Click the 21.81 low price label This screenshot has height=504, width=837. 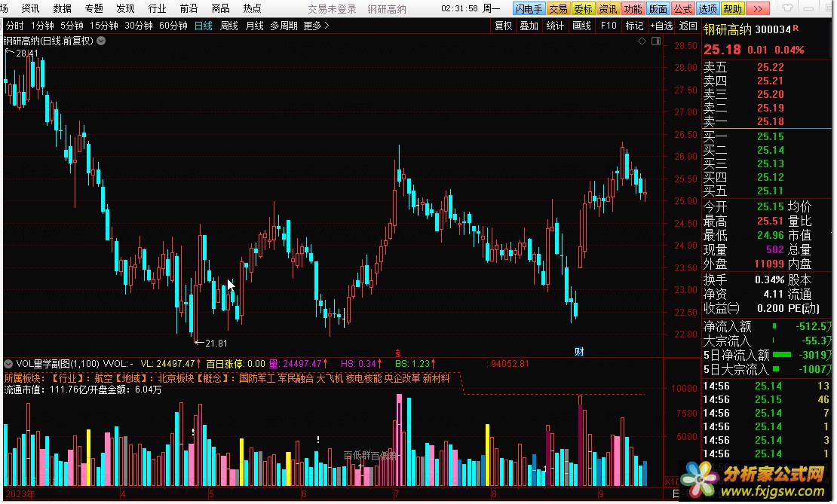click(x=216, y=344)
